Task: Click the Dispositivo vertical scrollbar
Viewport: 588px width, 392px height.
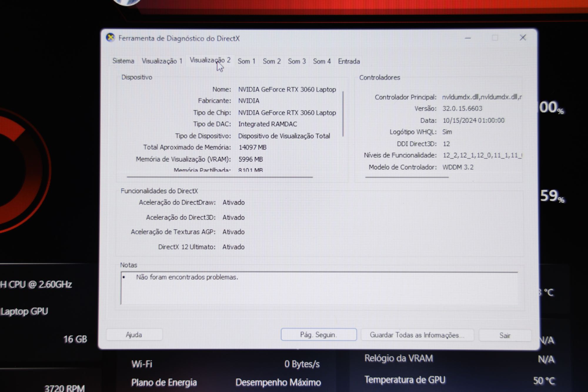Action: [x=343, y=114]
